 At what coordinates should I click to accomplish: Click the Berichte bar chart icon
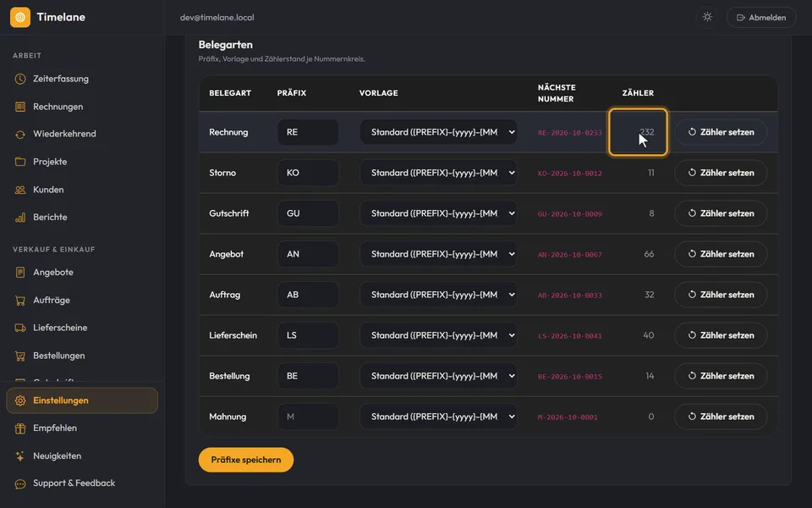[x=20, y=218]
